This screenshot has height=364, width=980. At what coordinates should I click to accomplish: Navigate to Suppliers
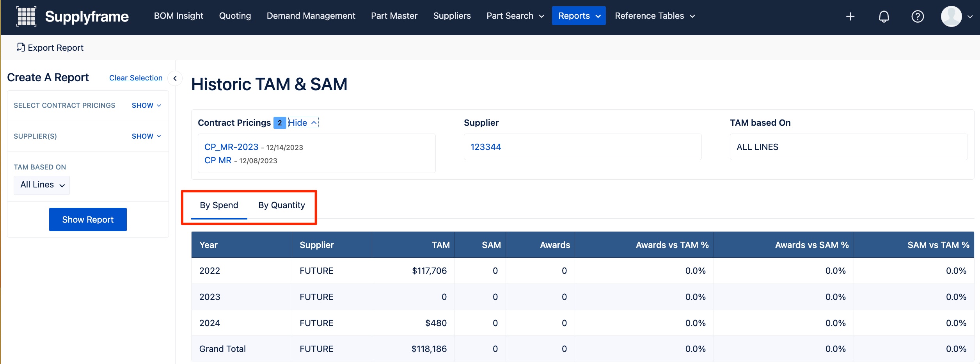[452, 16]
